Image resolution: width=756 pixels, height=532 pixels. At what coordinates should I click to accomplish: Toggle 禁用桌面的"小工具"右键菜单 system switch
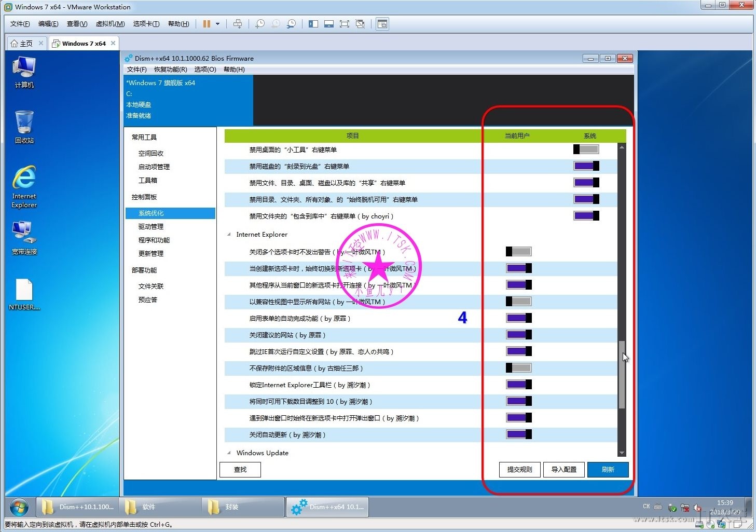click(x=586, y=149)
